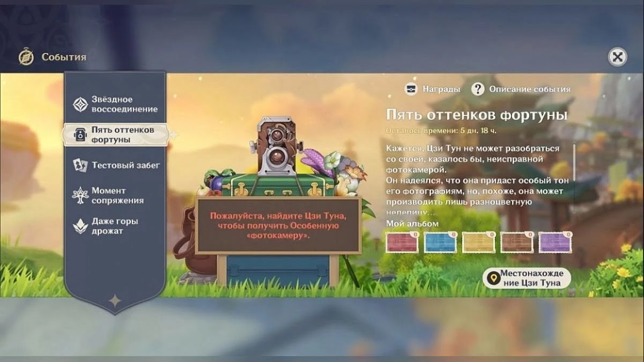The width and height of the screenshot is (644, 362).
Task: Select the Тестовый забег card icon
Action: 80,165
